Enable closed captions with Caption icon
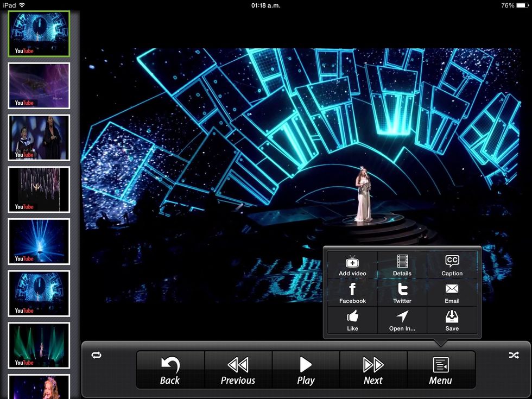The image size is (532, 399). [x=452, y=265]
